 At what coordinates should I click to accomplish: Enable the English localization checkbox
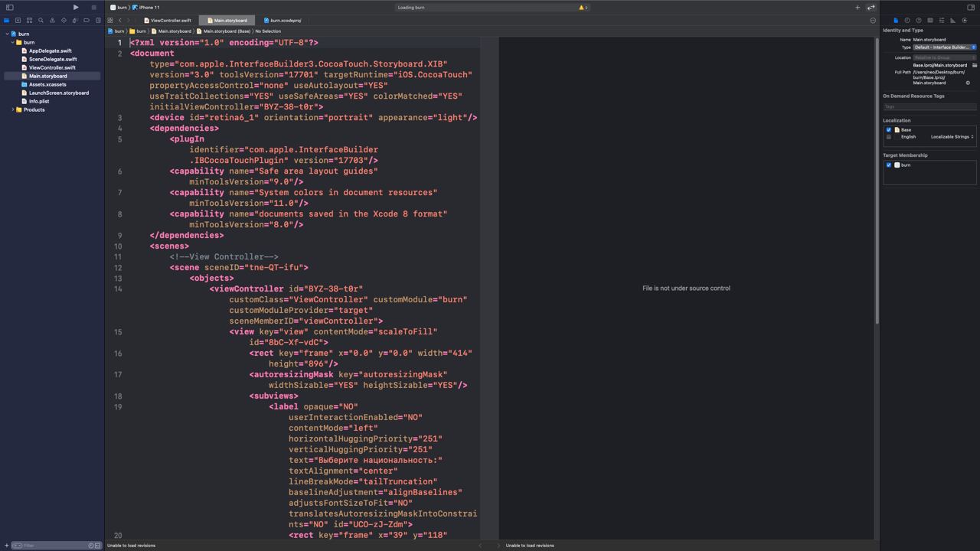(x=889, y=136)
